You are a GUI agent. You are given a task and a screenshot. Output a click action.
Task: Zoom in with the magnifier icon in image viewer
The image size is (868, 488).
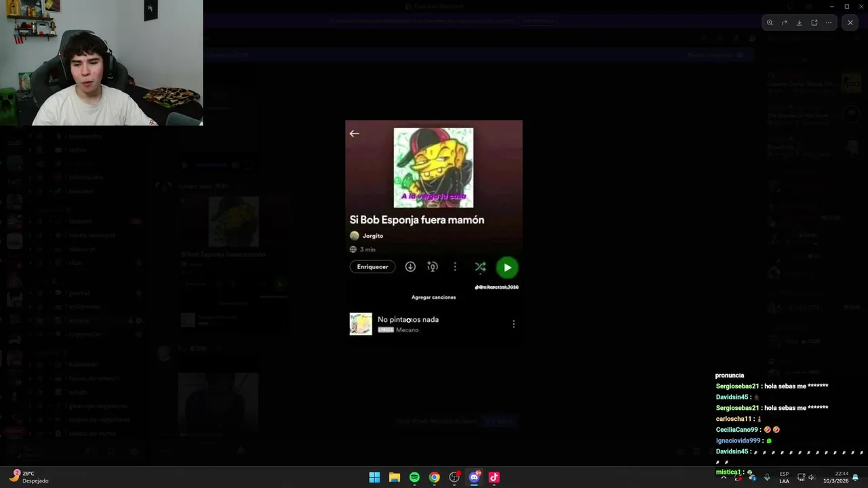click(770, 22)
